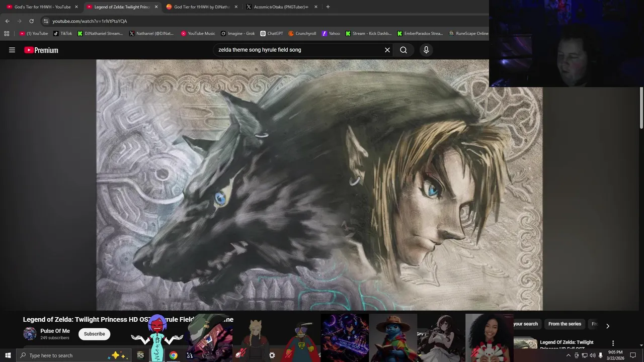Open the Windows notification center
The width and height of the screenshot is (644, 362).
click(x=633, y=355)
